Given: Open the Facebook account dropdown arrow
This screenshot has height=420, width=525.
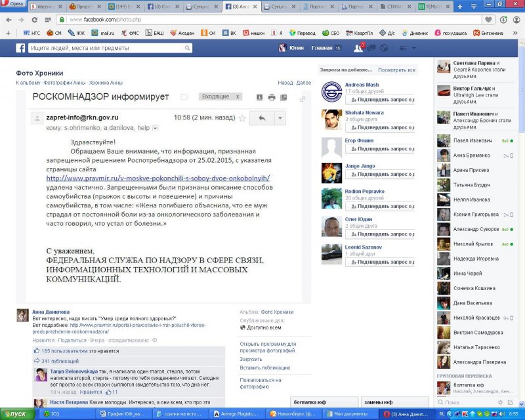Looking at the screenshot, I should click(413, 48).
